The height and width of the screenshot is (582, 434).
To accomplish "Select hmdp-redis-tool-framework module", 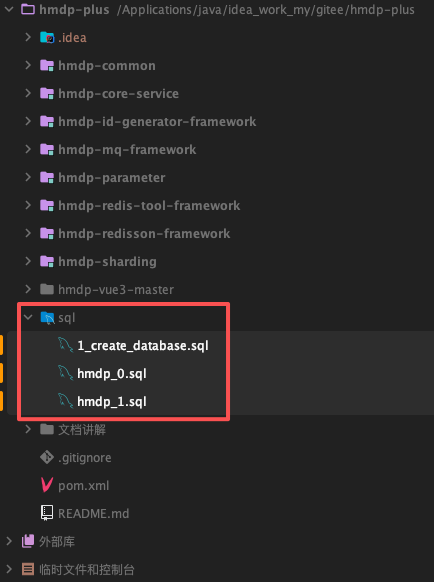I will click(x=149, y=206).
